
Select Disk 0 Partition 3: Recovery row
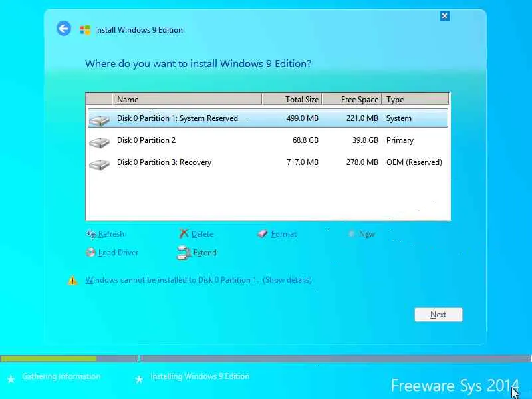click(x=268, y=162)
